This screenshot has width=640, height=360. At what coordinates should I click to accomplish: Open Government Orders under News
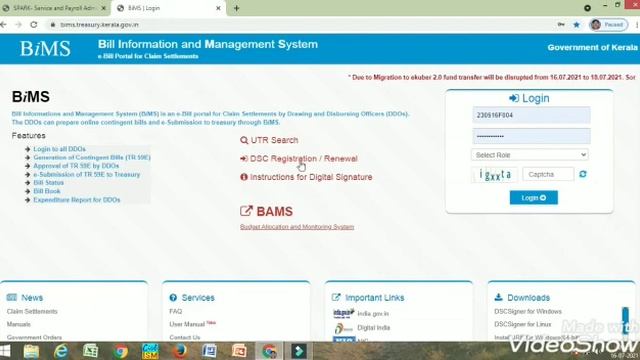[x=34, y=337]
